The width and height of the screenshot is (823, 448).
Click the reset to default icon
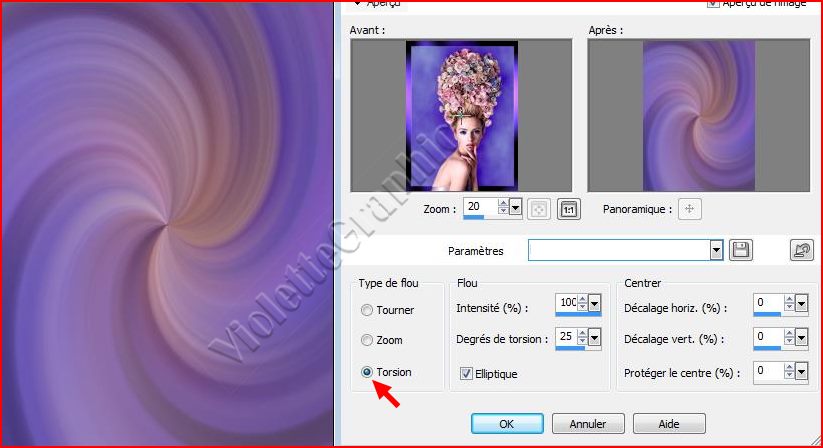click(801, 250)
